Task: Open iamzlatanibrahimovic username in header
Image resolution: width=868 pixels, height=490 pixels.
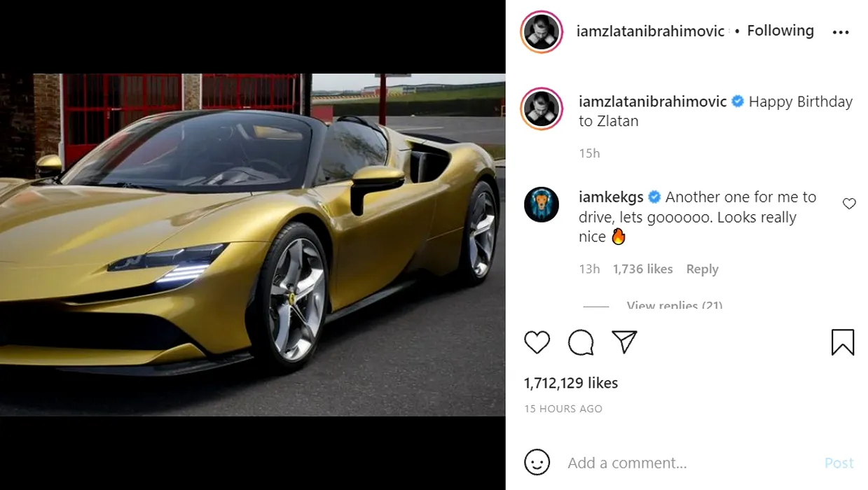Action: point(650,31)
